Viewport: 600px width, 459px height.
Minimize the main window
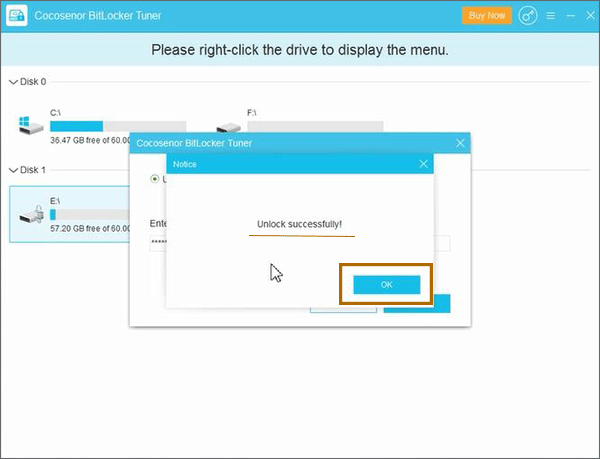tap(571, 16)
